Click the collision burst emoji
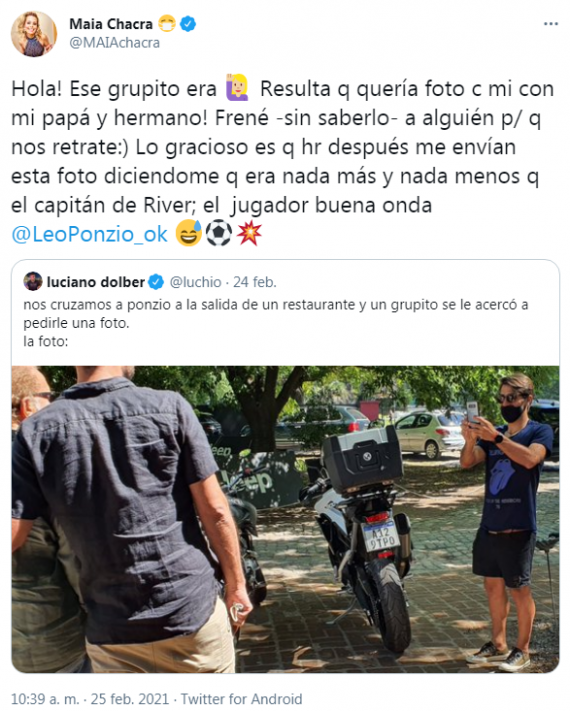Image resolution: width=570 pixels, height=711 pixels. tap(248, 233)
